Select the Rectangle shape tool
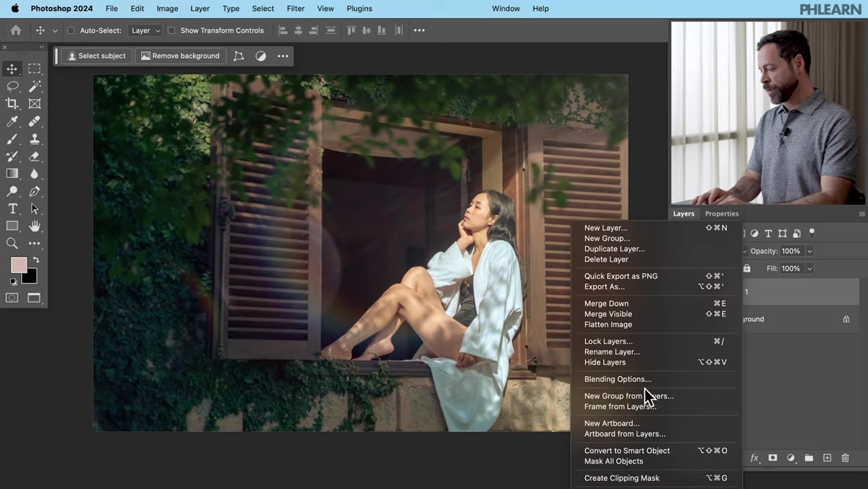 pos(12,226)
